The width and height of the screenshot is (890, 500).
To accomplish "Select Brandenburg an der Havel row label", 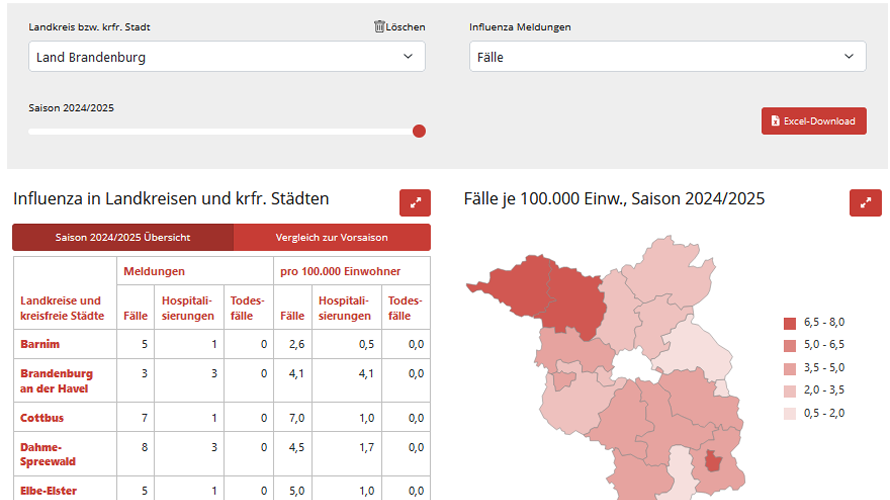I will pos(56,381).
